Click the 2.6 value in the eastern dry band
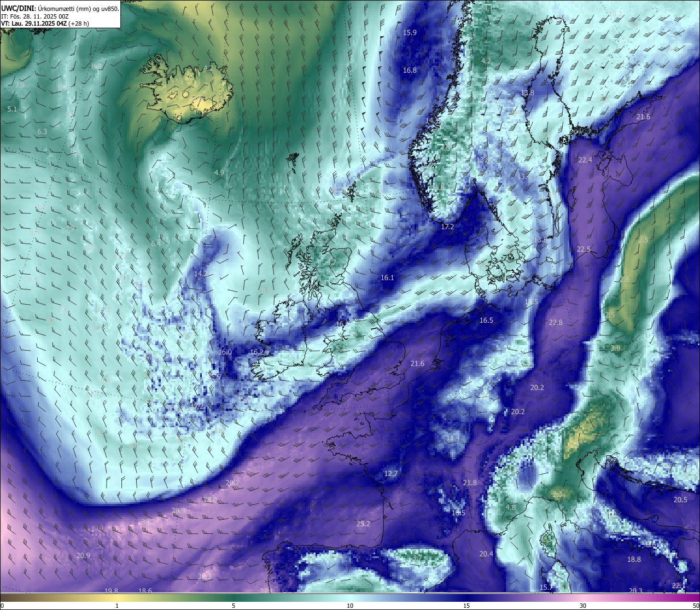Image resolution: width=700 pixels, height=610 pixels. point(625,279)
